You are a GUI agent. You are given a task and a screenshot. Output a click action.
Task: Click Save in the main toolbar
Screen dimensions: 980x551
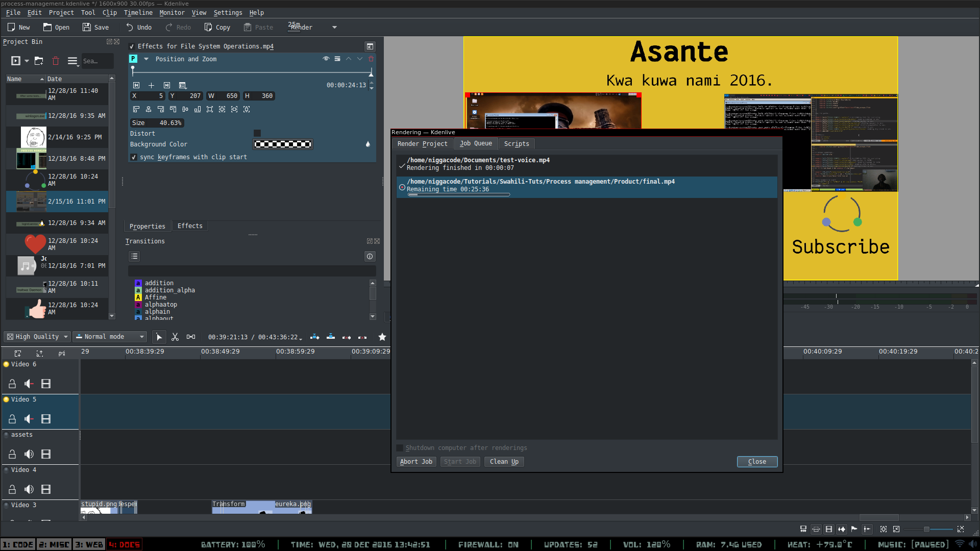pyautogui.click(x=95, y=27)
